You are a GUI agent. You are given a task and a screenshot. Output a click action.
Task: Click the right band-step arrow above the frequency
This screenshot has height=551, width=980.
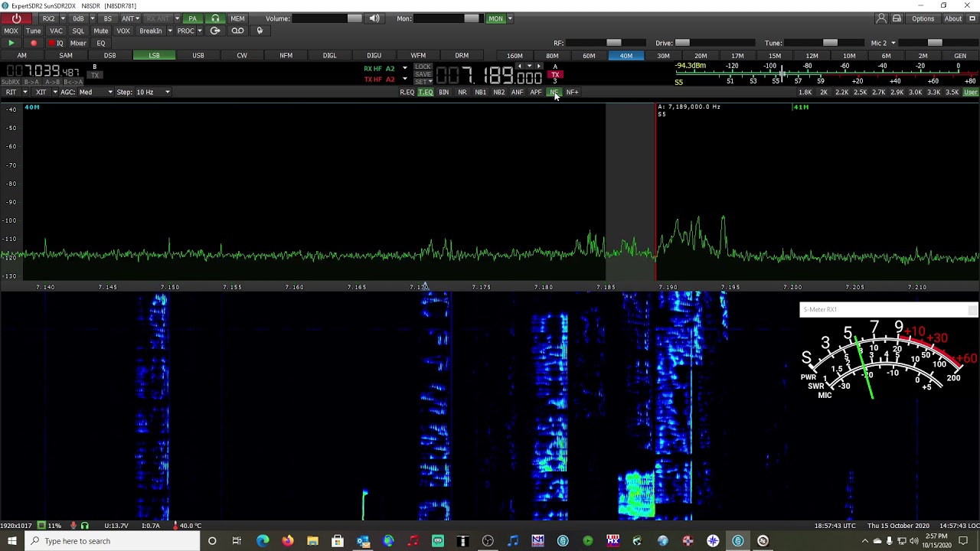click(538, 67)
